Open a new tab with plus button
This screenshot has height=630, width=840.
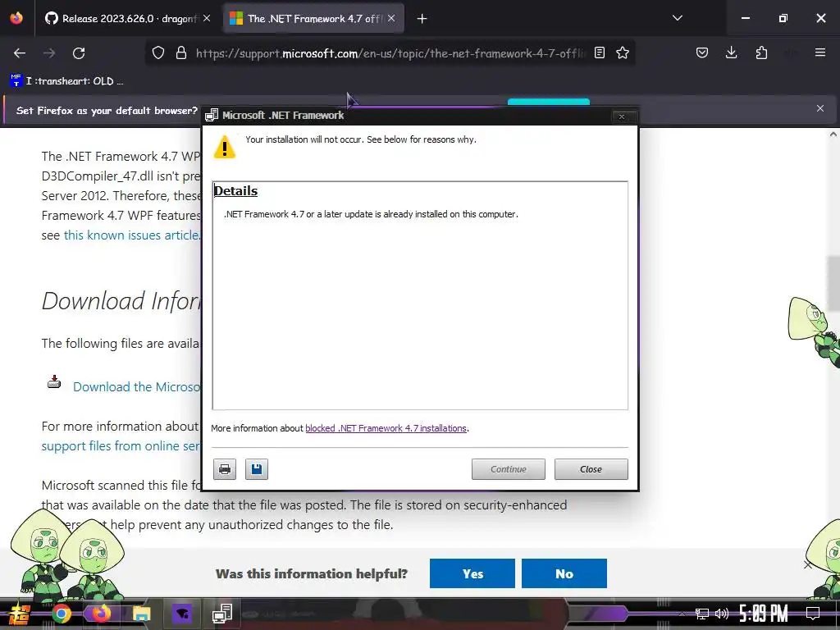[x=422, y=19]
